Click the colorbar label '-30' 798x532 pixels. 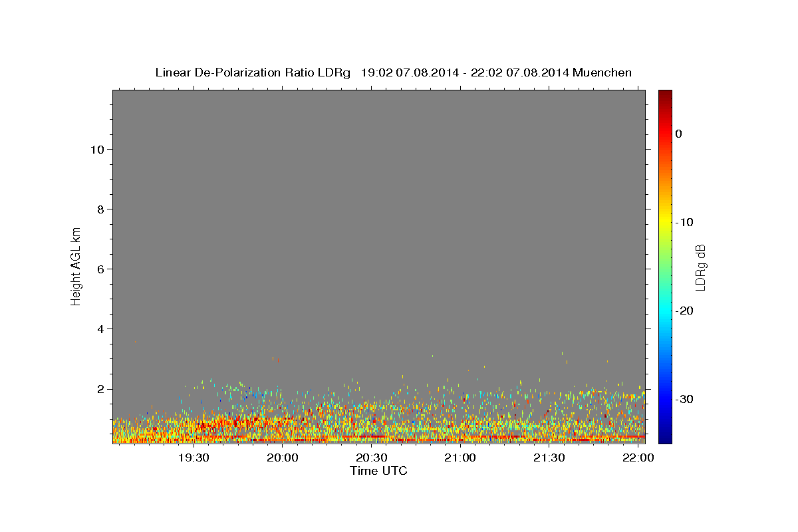coord(684,399)
